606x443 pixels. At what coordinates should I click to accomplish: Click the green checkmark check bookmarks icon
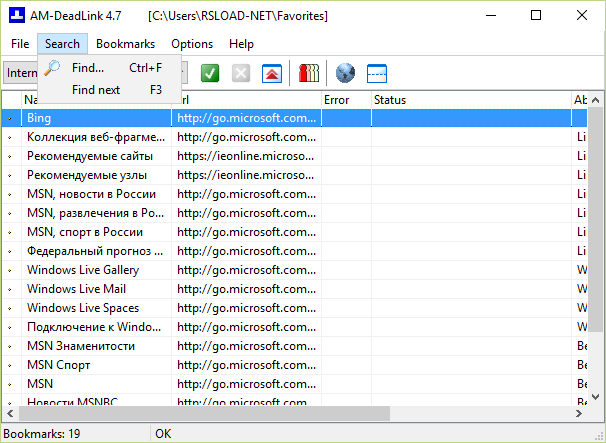click(x=210, y=73)
